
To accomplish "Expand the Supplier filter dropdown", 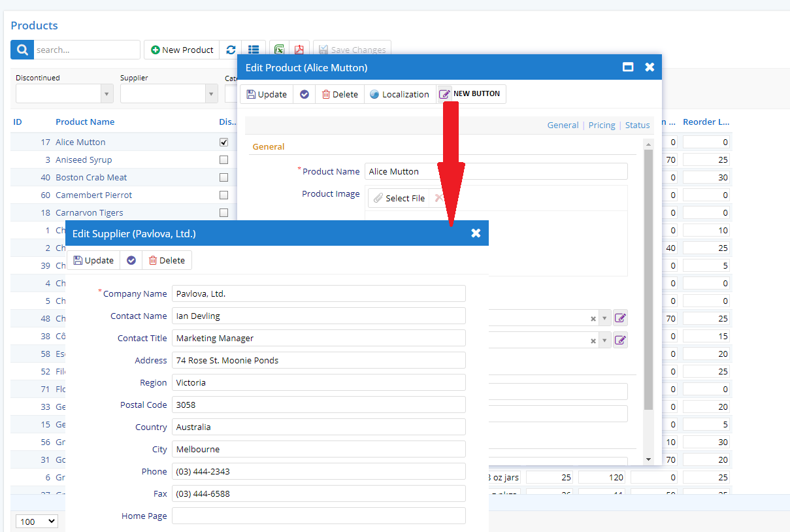I will click(211, 93).
